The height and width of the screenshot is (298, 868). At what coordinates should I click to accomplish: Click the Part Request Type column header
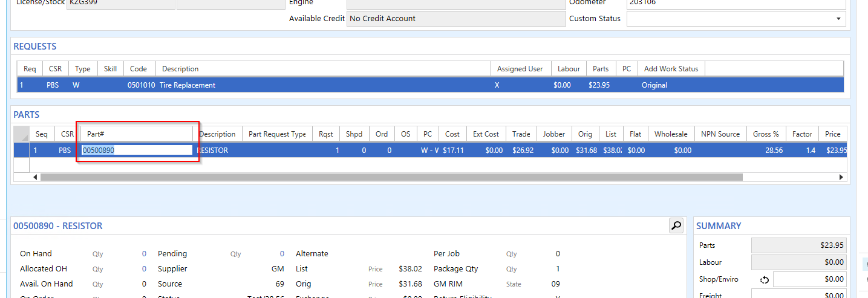(277, 134)
